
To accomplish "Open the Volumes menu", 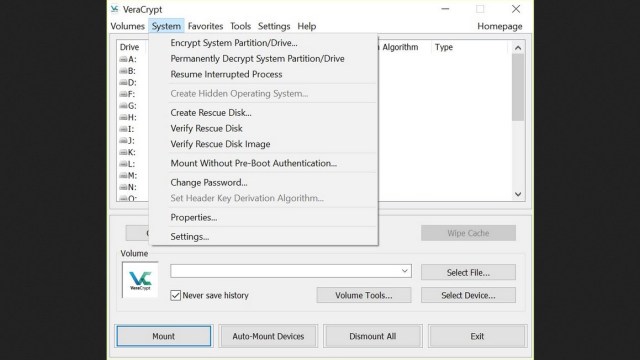I will point(127,26).
